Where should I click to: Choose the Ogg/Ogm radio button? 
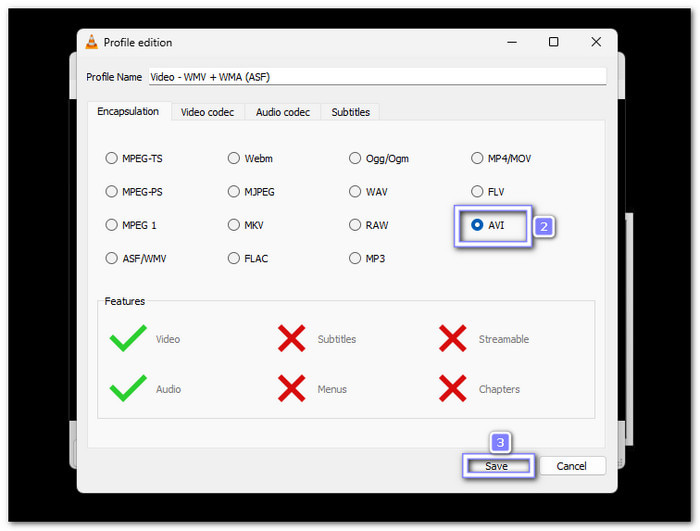[x=355, y=158]
